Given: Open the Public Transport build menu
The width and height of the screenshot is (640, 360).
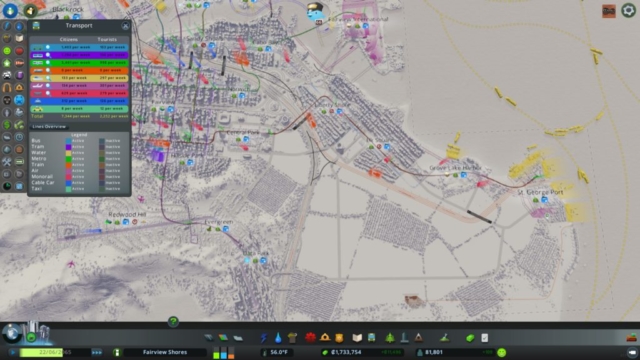Looking at the screenshot, I should [x=371, y=338].
